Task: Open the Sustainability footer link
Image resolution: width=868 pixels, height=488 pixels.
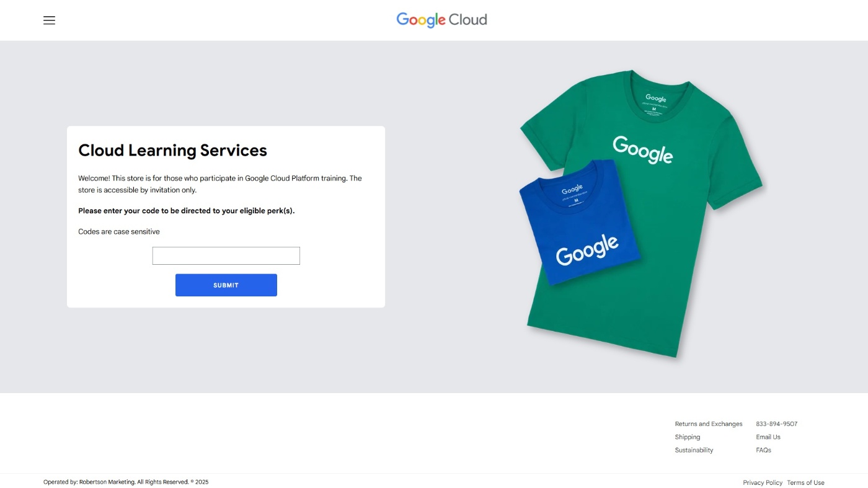Action: (694, 450)
